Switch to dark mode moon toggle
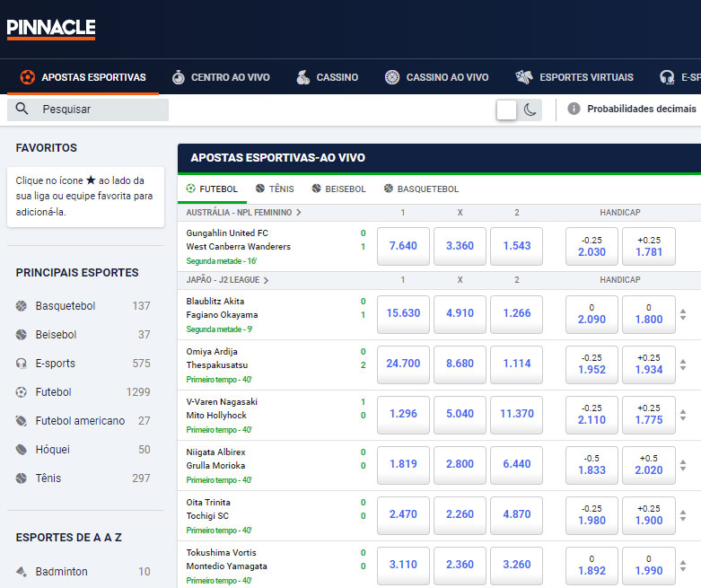This screenshot has width=701, height=588. pyautogui.click(x=530, y=110)
